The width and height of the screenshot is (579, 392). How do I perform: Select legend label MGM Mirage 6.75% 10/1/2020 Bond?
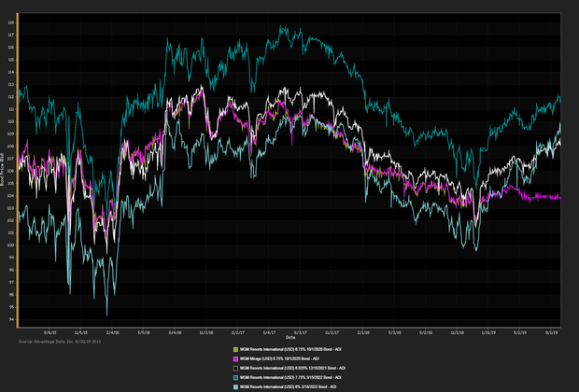pyautogui.click(x=279, y=358)
